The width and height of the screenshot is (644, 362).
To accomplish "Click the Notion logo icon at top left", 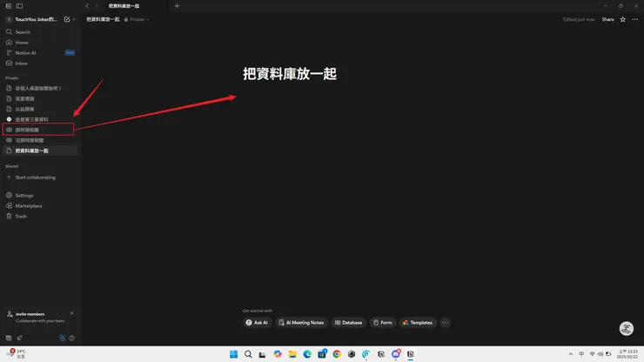I will (x=9, y=6).
